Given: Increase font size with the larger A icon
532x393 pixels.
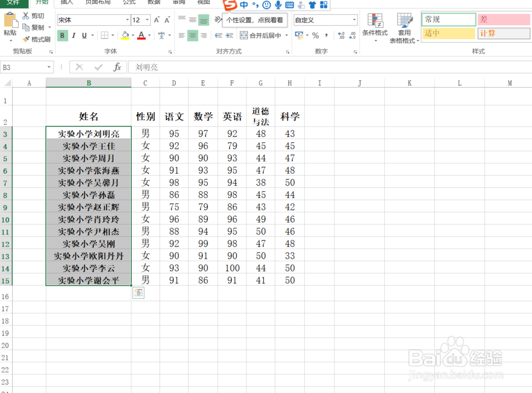Looking at the screenshot, I should click(156, 20).
